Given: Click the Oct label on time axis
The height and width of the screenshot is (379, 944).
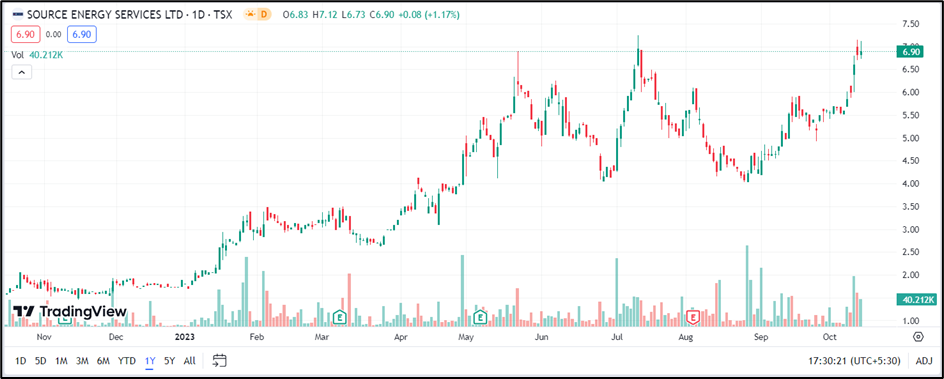Looking at the screenshot, I should (831, 336).
